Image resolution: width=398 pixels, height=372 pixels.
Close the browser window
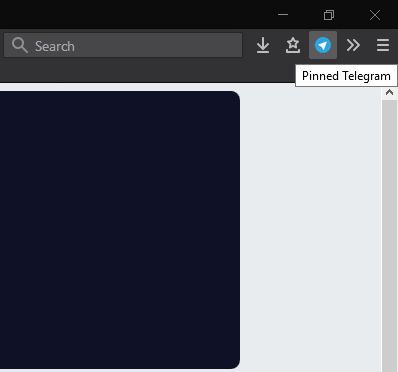coord(375,14)
